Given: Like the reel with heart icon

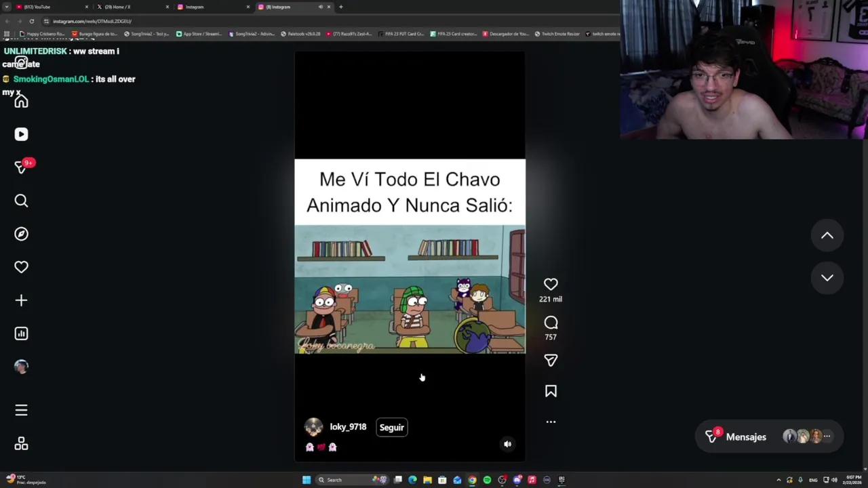Looking at the screenshot, I should 551,285.
